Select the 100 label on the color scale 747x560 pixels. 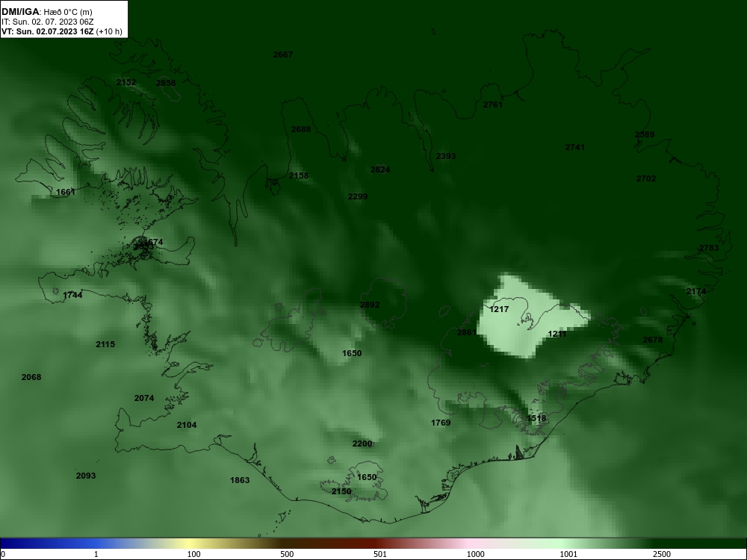(x=194, y=555)
